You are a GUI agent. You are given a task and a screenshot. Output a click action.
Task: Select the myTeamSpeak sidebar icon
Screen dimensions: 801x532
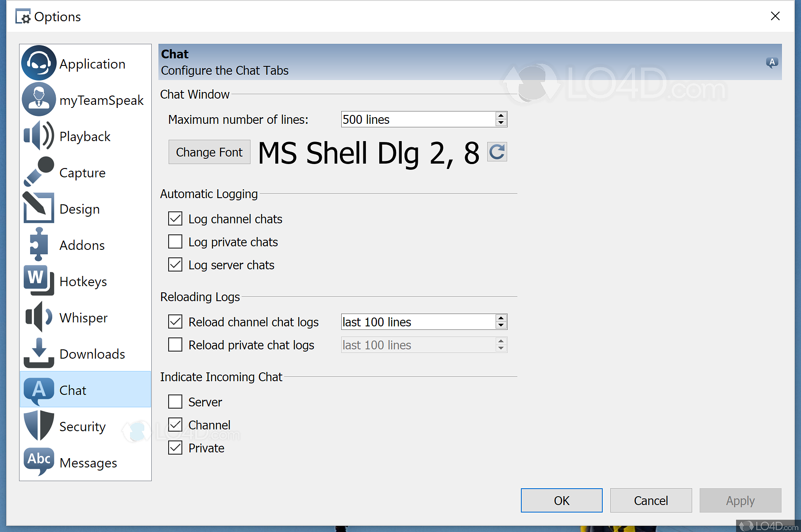39,100
